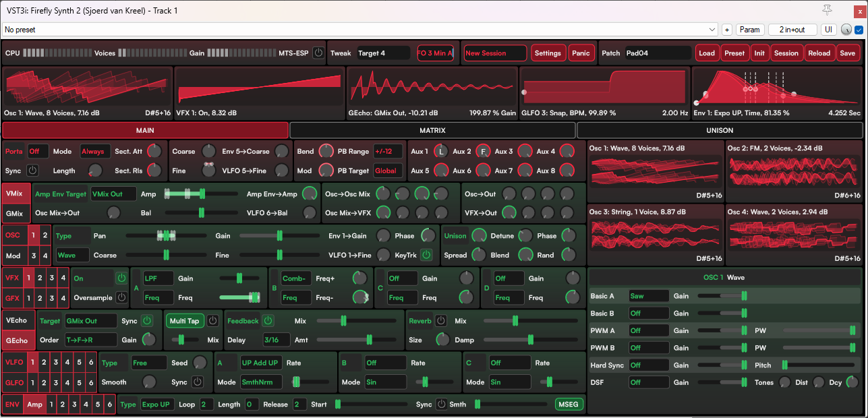Toggle the Multi Tap power button

[x=212, y=321]
